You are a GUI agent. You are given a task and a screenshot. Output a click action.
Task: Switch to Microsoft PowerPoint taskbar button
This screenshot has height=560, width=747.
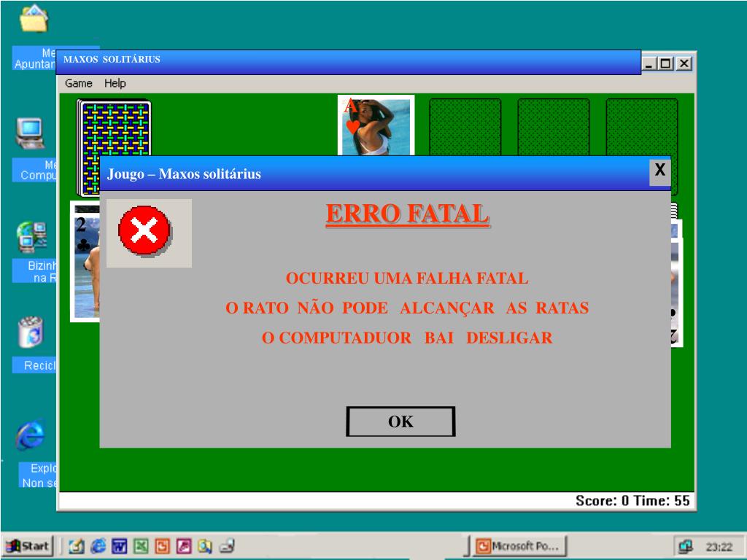pos(520,546)
